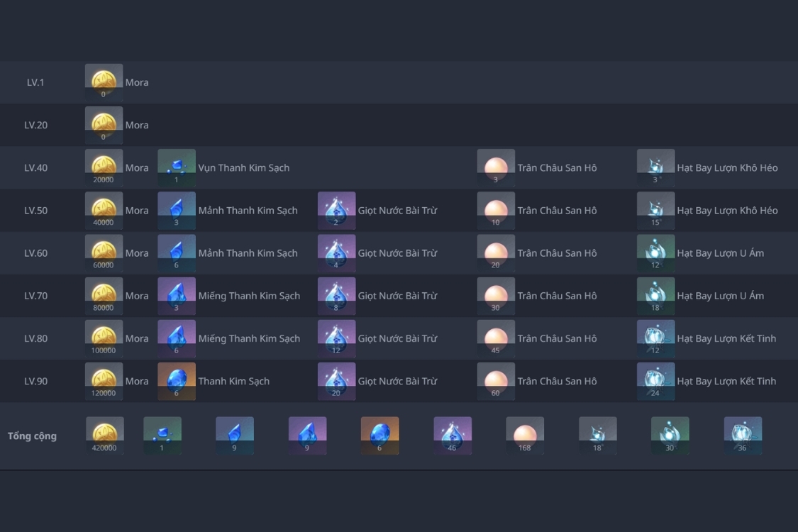
Task: Click total spectral husk icon showing 18
Action: [597, 436]
